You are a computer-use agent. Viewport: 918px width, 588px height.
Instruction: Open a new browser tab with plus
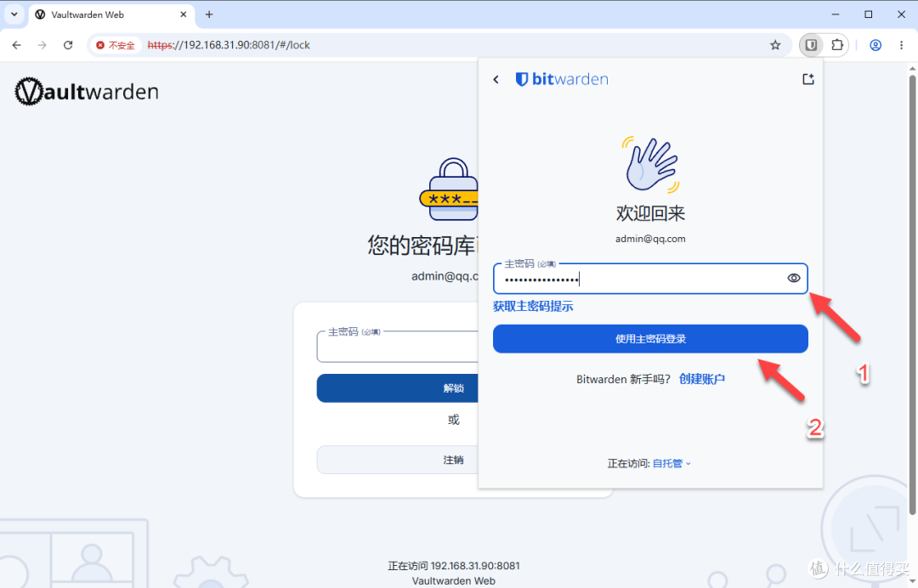coord(209,14)
